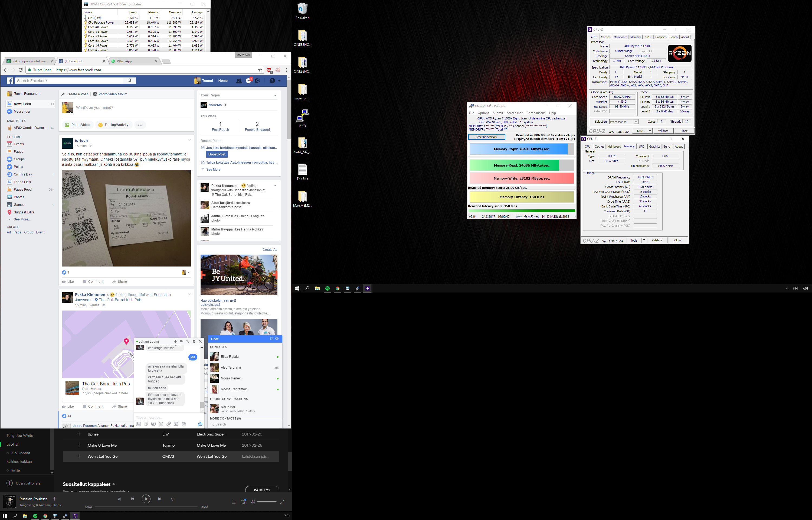The width and height of the screenshot is (812, 520).
Task: Collapse the Your Pages panel
Action: [x=275, y=96]
